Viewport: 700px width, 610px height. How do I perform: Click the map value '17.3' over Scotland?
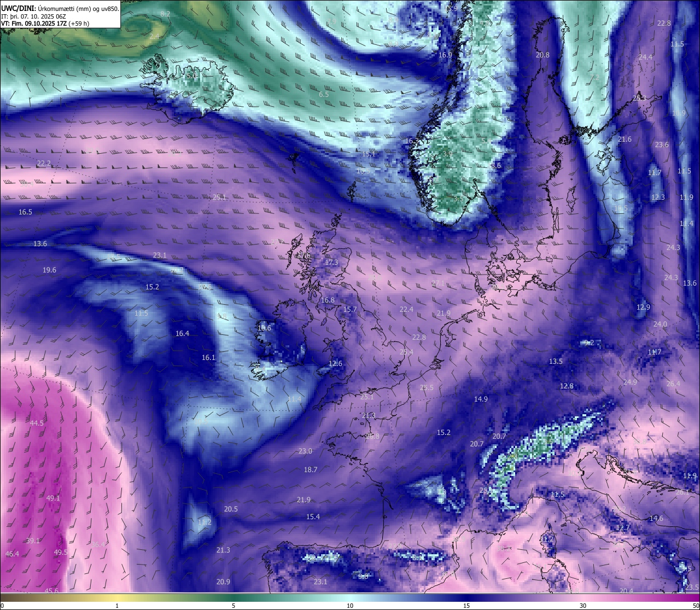coord(331,263)
